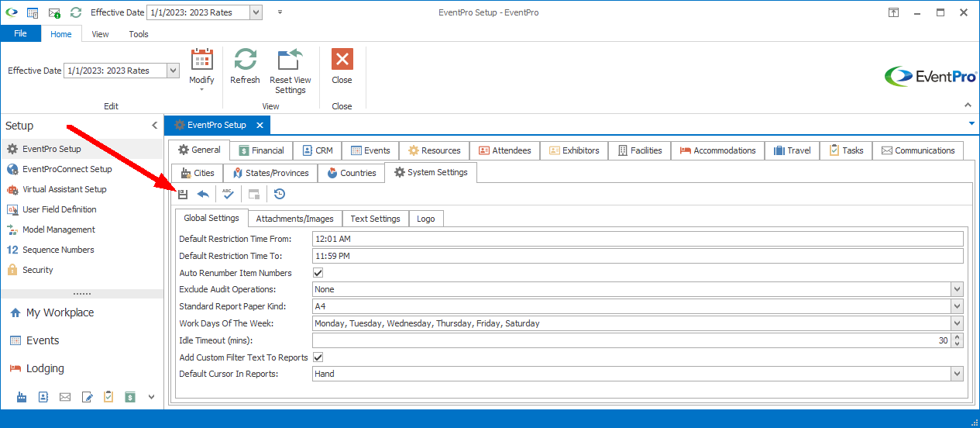Click the green refresh icon in quick access bar
980x428 pixels.
point(76,12)
